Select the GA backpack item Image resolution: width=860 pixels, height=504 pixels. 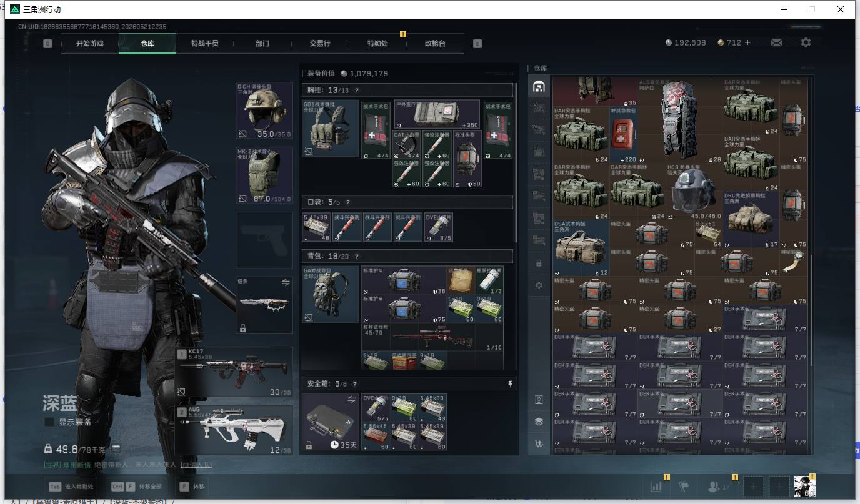click(x=331, y=295)
